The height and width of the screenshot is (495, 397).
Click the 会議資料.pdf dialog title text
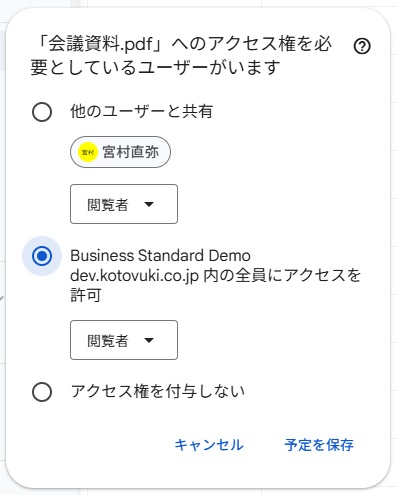(181, 55)
